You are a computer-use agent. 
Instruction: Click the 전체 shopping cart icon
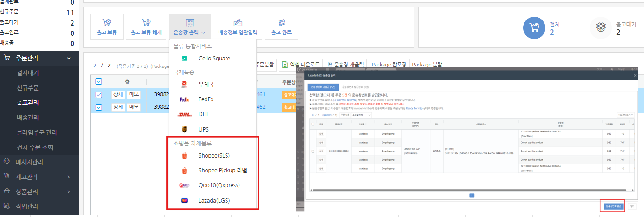click(534, 28)
